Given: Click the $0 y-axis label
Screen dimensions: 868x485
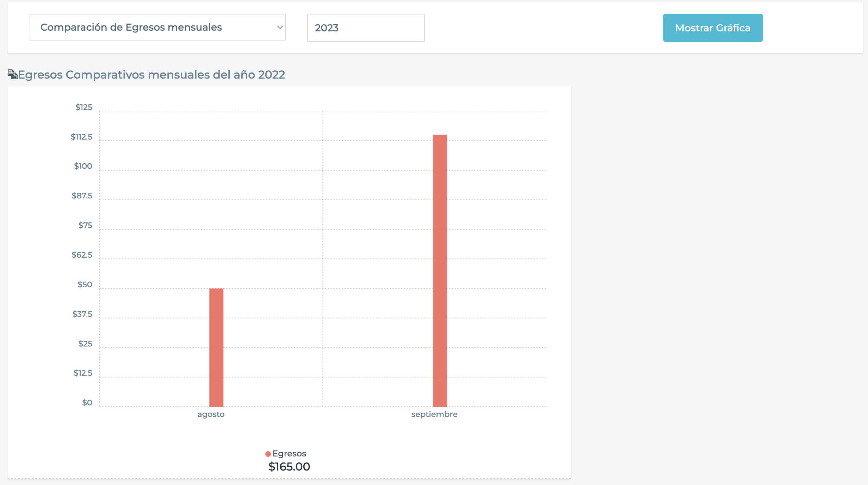Looking at the screenshot, I should point(87,403).
